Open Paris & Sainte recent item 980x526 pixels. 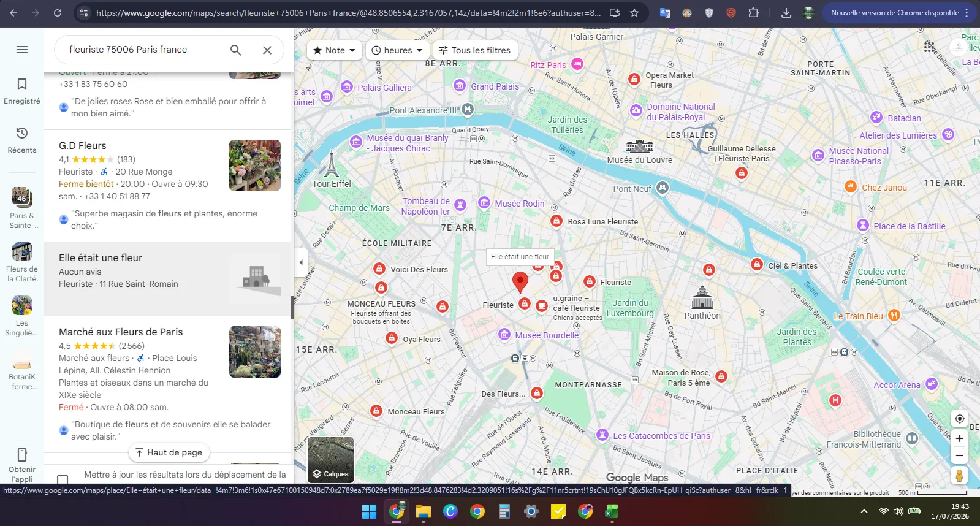[22, 208]
